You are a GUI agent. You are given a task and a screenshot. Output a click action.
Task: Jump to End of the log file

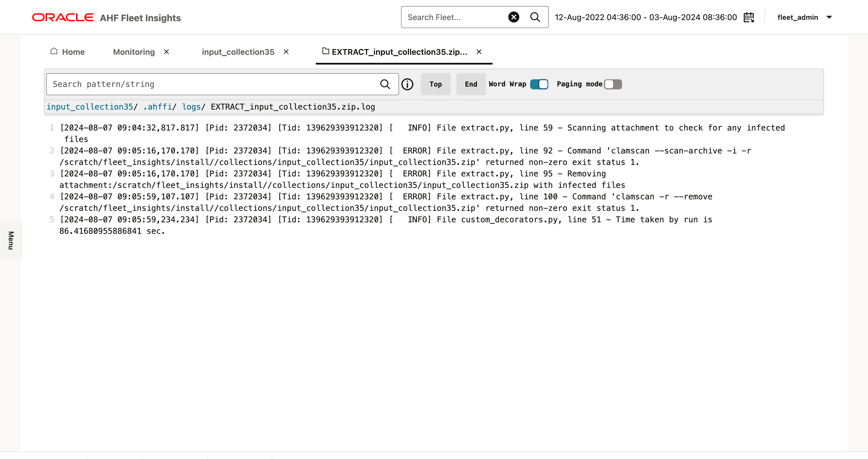(x=470, y=84)
